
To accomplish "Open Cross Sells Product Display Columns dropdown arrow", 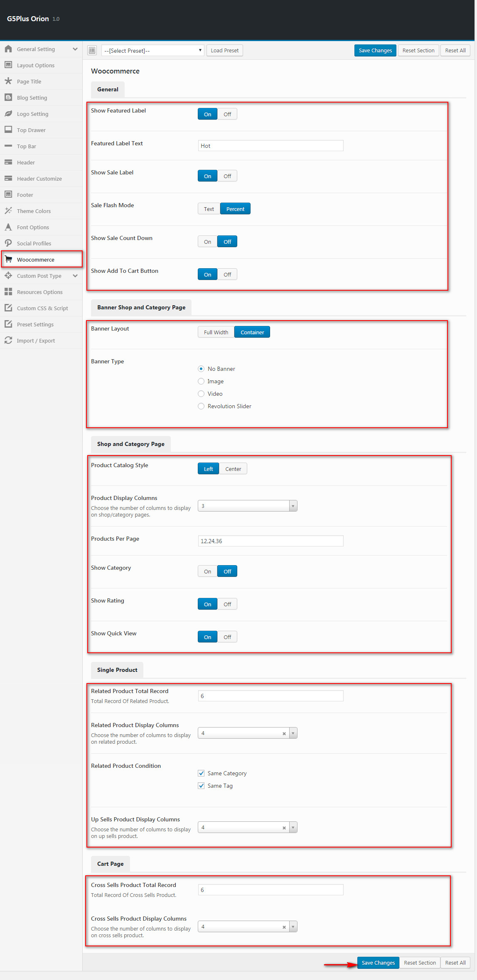I will 293,927.
